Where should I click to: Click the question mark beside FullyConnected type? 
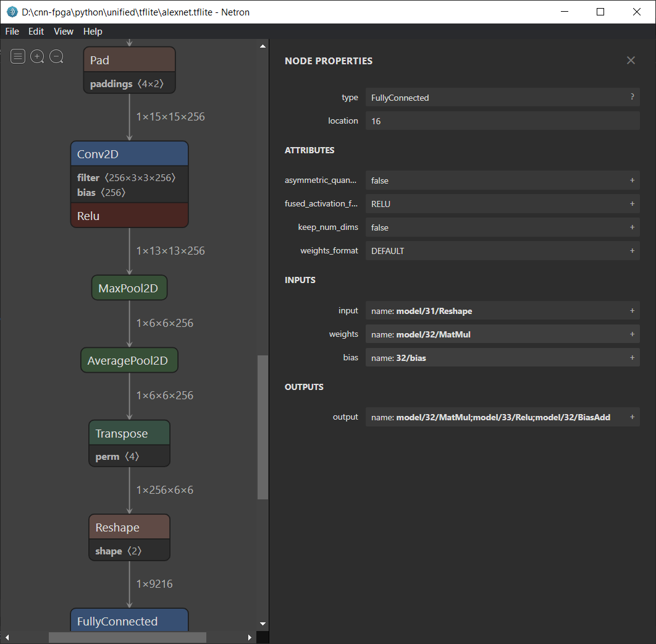632,97
